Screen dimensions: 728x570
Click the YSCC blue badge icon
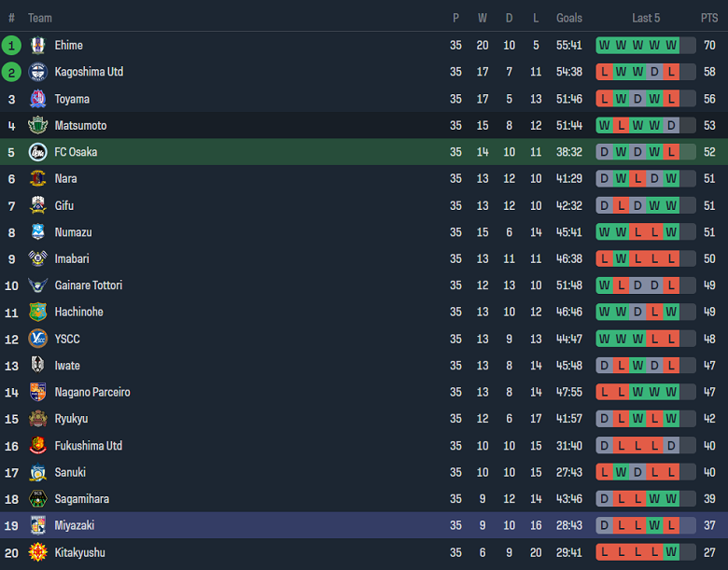pyautogui.click(x=37, y=339)
